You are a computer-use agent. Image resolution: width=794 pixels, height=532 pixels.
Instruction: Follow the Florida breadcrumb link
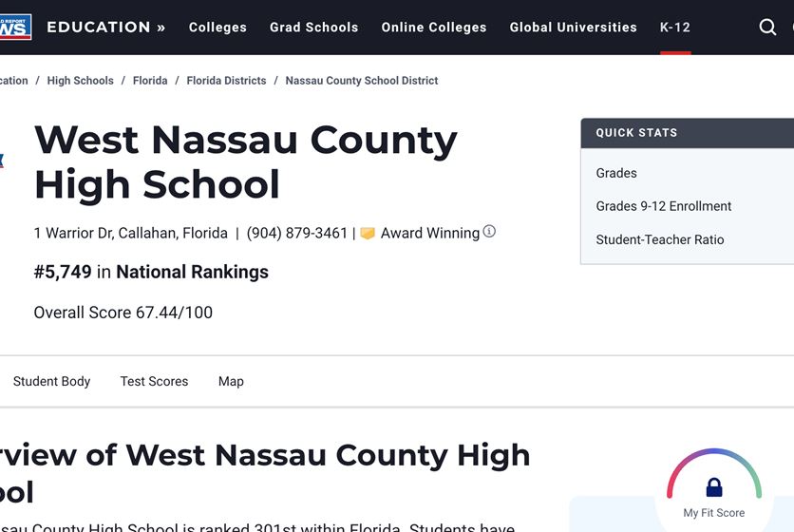(150, 81)
